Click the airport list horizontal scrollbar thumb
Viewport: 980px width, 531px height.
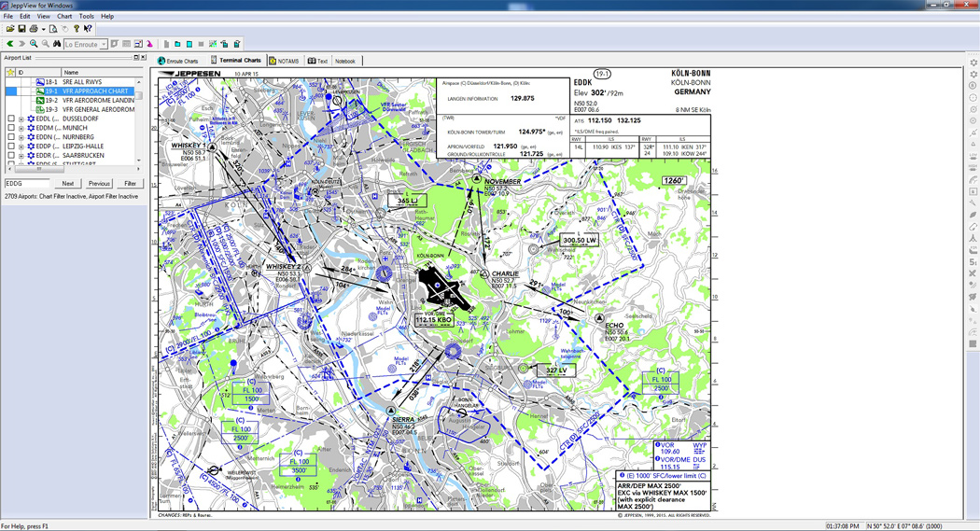point(39,169)
